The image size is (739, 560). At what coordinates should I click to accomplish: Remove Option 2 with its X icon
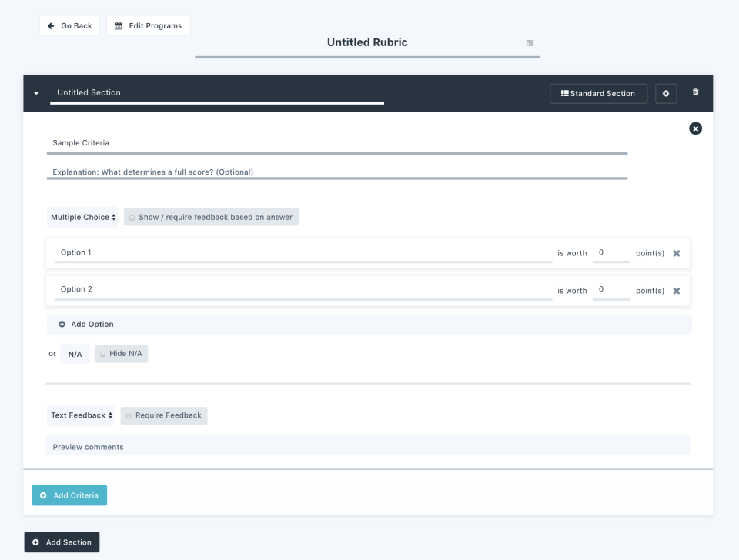(676, 290)
